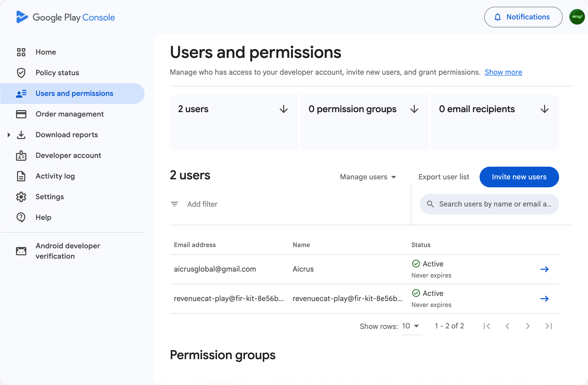
Task: Open Help in the sidebar
Action: tap(72, 217)
